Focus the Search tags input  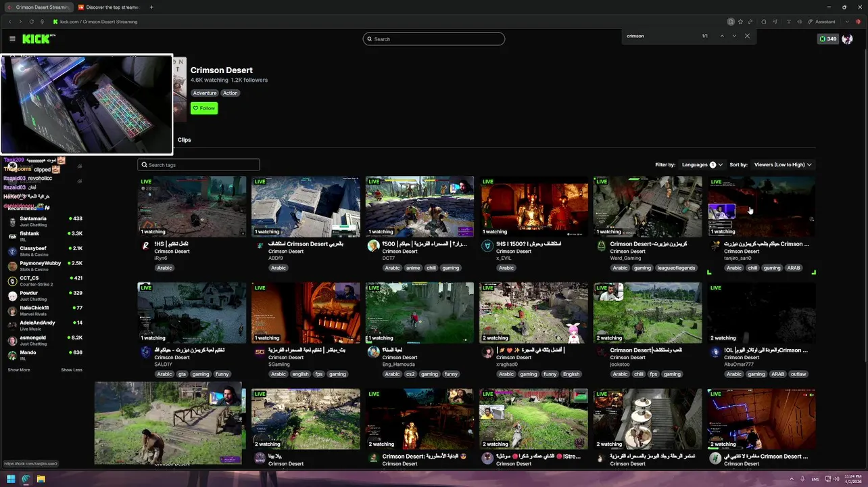point(199,165)
